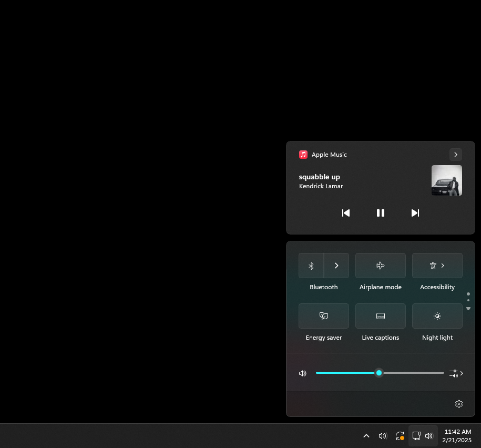Toggle Bluetooth on or off
Image resolution: width=481 pixels, height=448 pixels.
coord(311,266)
